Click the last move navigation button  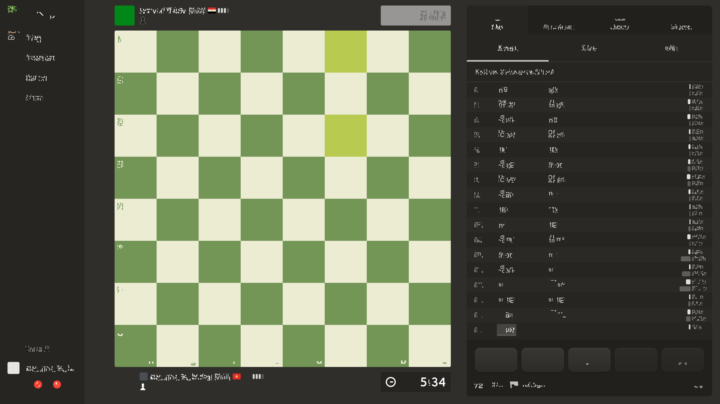click(683, 360)
